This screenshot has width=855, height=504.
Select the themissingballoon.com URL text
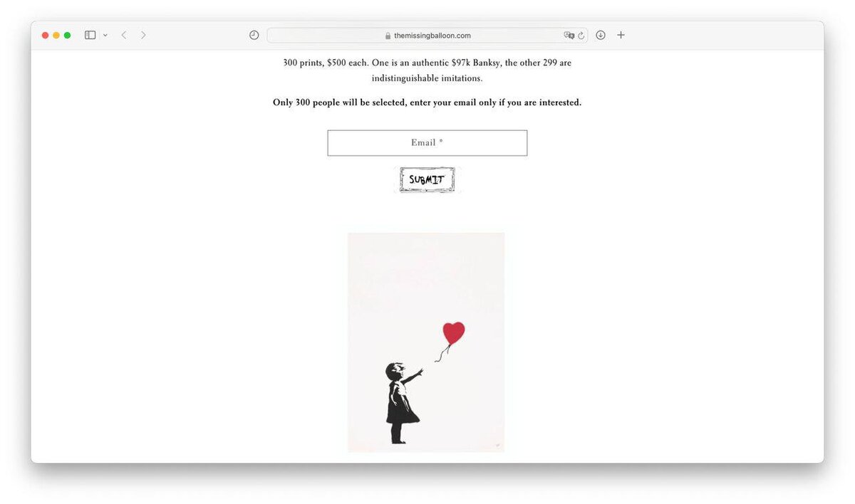pos(432,36)
